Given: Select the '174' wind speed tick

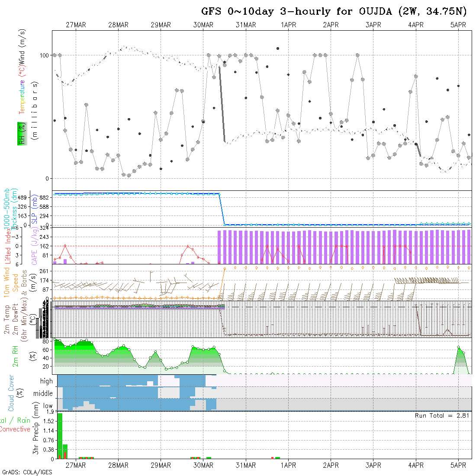Looking at the screenshot, I should point(44,280).
